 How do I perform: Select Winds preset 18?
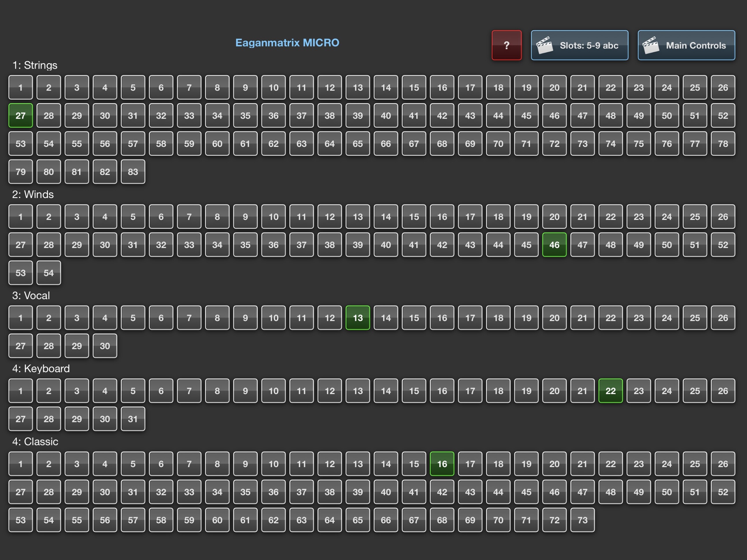pos(498,216)
